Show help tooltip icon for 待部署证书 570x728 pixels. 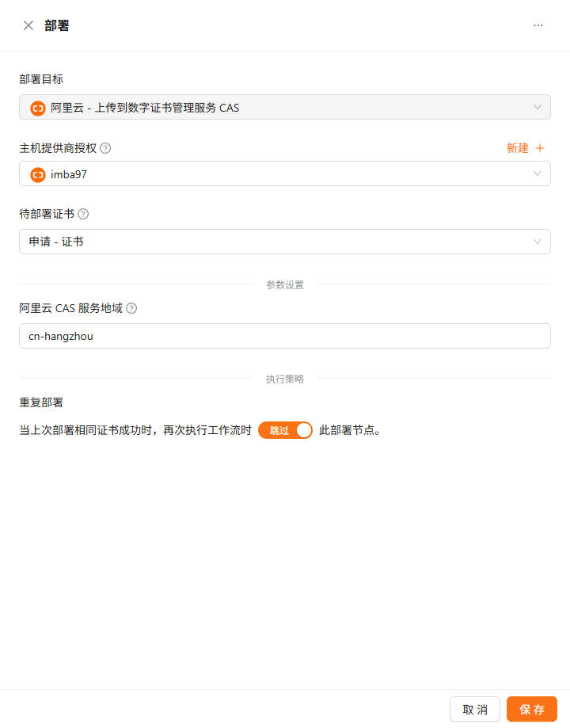[83, 214]
